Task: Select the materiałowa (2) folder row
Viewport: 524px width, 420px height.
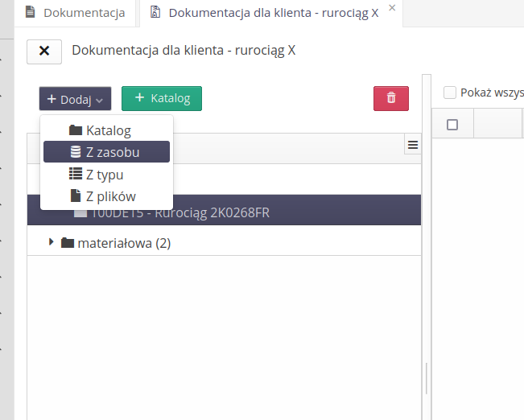Action: 124,243
